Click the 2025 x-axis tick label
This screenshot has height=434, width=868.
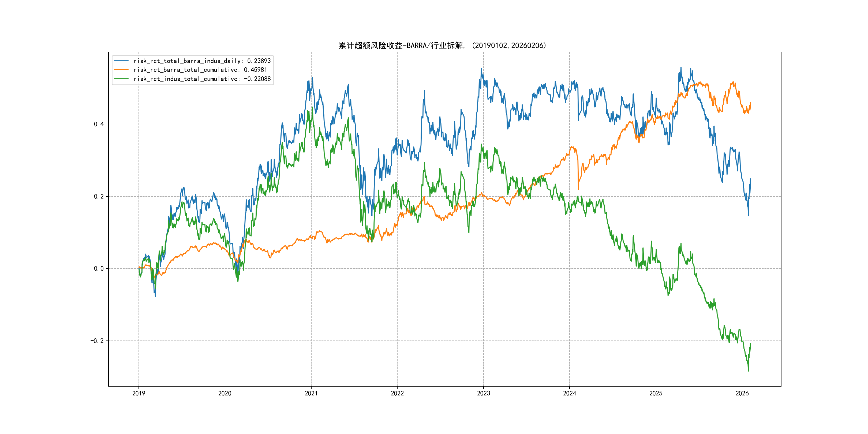(x=656, y=394)
